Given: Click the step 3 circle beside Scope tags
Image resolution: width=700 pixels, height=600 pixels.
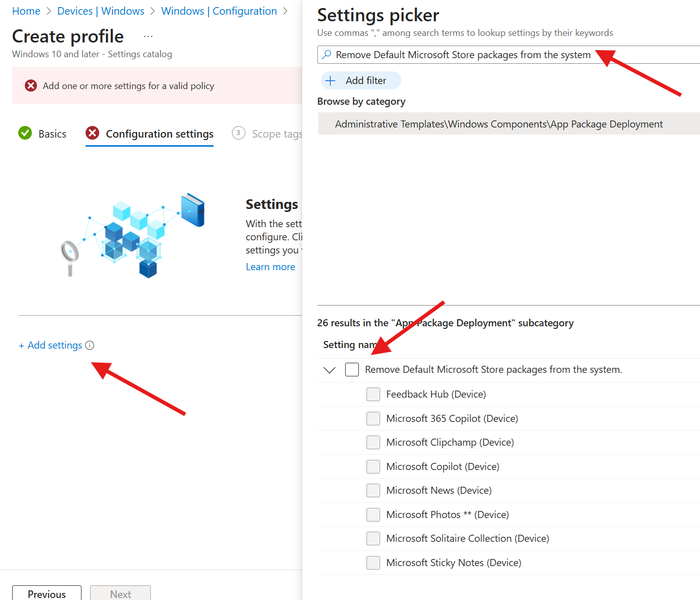Looking at the screenshot, I should [x=238, y=133].
